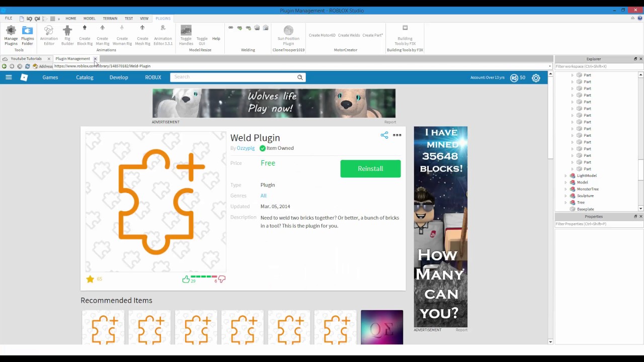Click the All genres link
This screenshot has height=362, width=644.
pyautogui.click(x=263, y=196)
